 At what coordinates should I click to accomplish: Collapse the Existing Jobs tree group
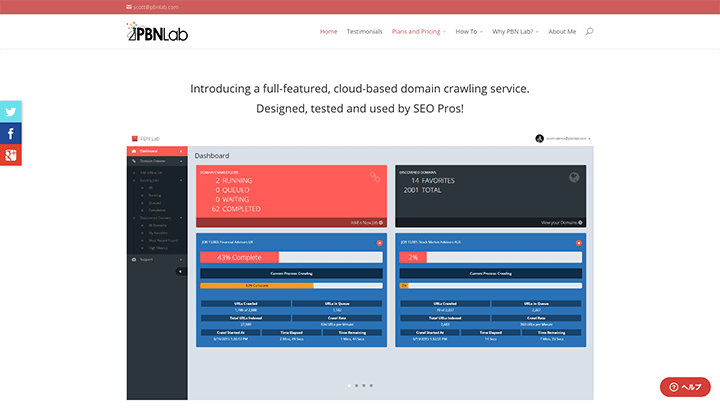[181, 180]
